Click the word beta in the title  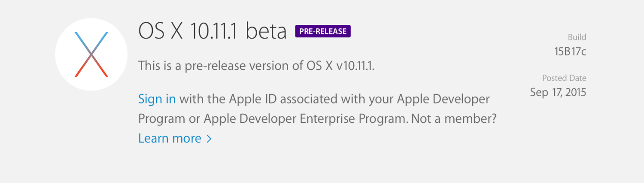point(266,31)
